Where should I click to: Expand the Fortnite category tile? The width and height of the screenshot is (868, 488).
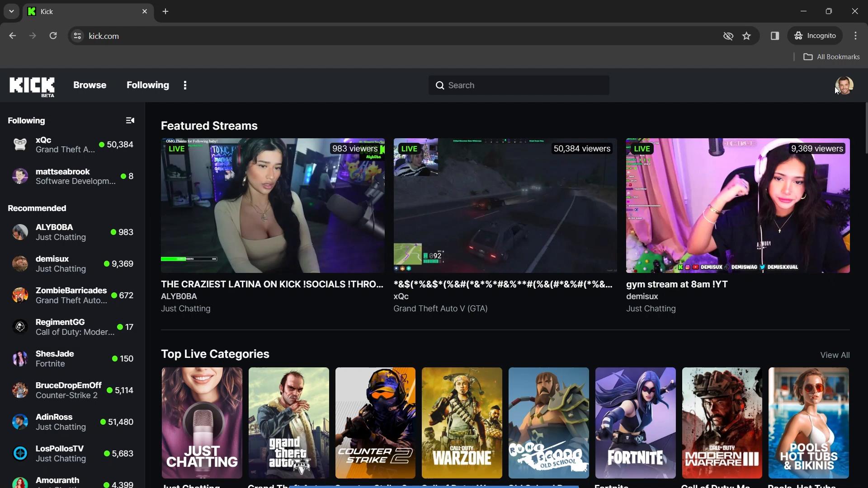coord(635,422)
